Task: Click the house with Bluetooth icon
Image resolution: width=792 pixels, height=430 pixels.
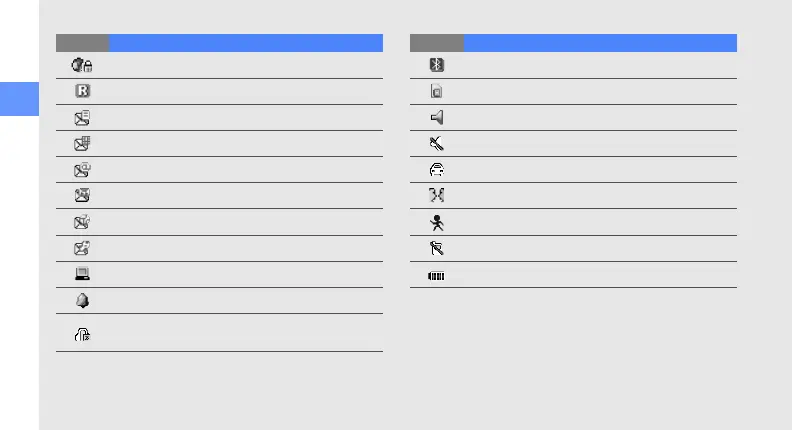Action: (82, 337)
